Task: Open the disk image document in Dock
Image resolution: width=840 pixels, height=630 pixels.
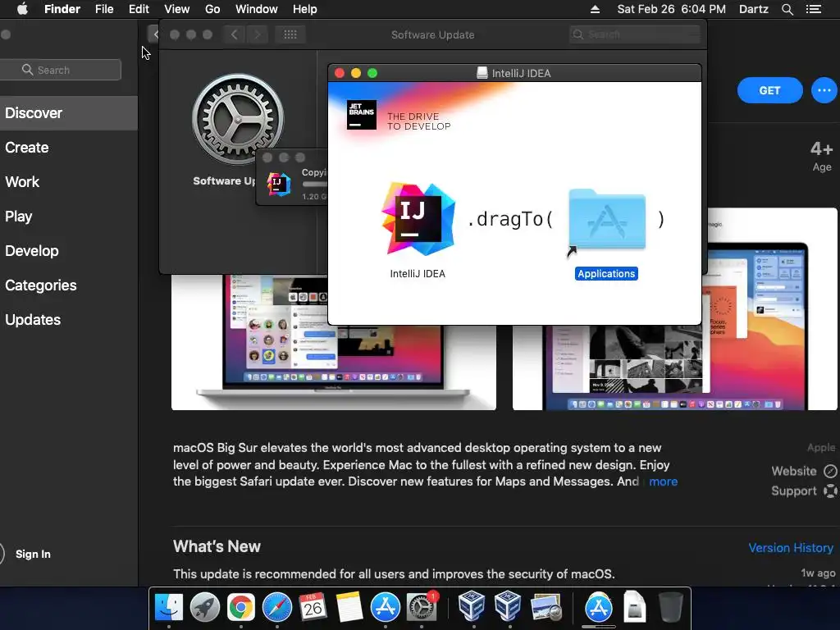Action: click(634, 608)
